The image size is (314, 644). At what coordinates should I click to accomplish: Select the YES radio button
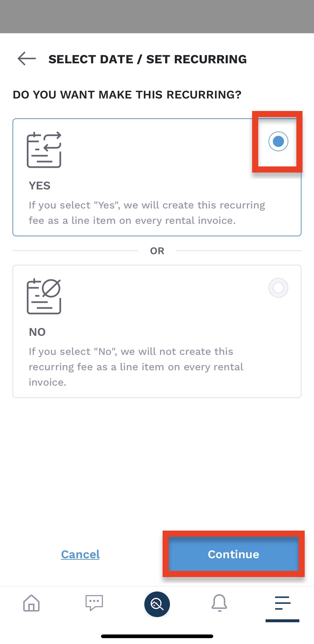point(278,142)
